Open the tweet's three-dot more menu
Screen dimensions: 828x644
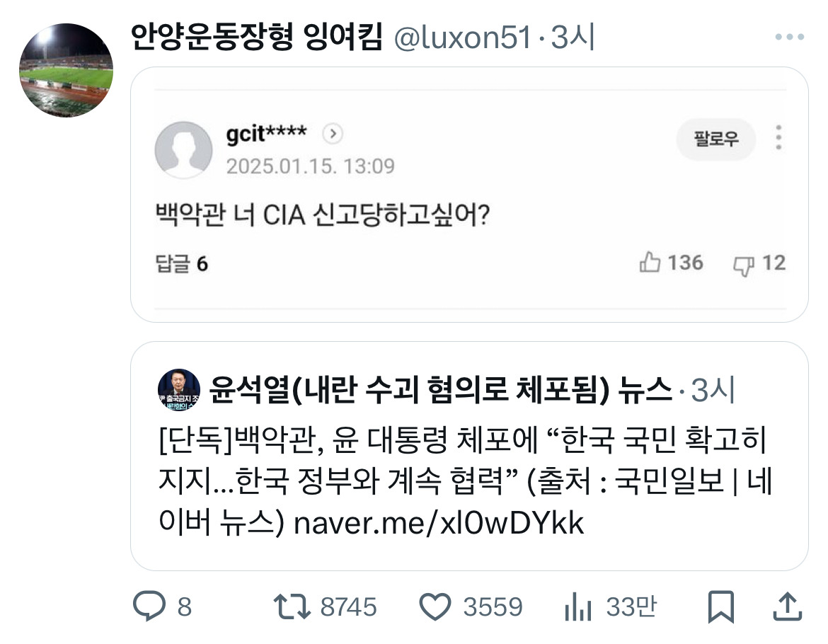pyautogui.click(x=789, y=38)
